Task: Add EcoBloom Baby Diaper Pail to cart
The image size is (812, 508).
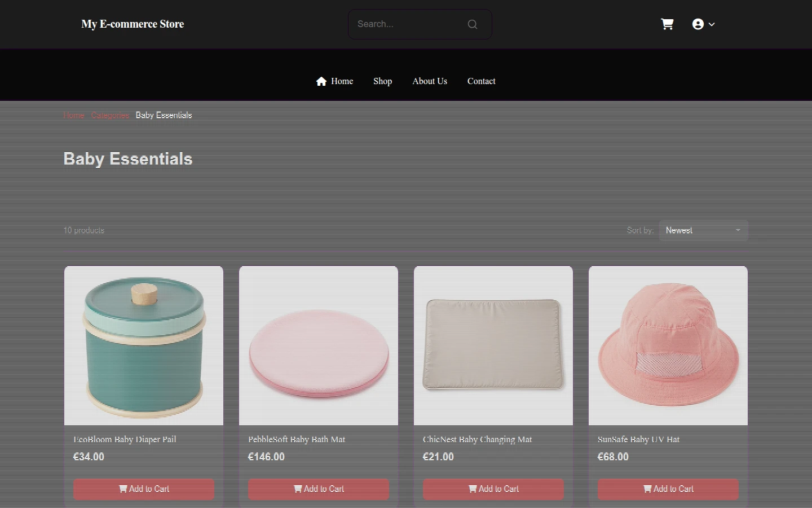Action: pyautogui.click(x=144, y=489)
